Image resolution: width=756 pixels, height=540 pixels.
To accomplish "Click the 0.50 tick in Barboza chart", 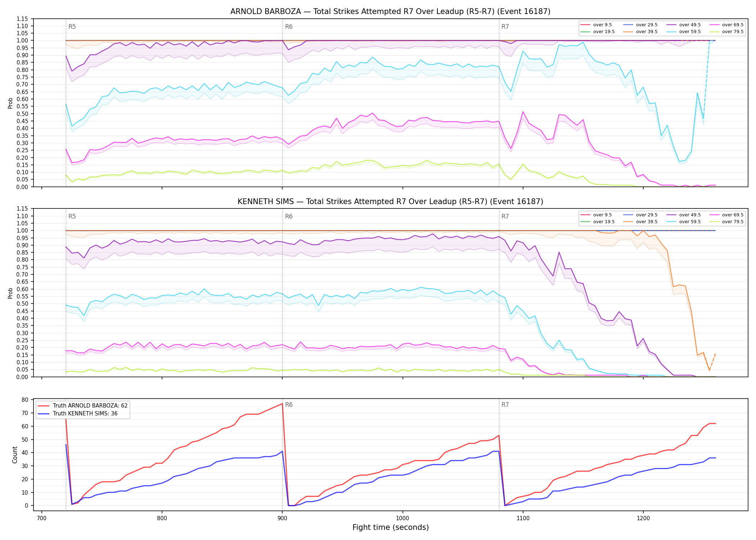I will (22, 114).
